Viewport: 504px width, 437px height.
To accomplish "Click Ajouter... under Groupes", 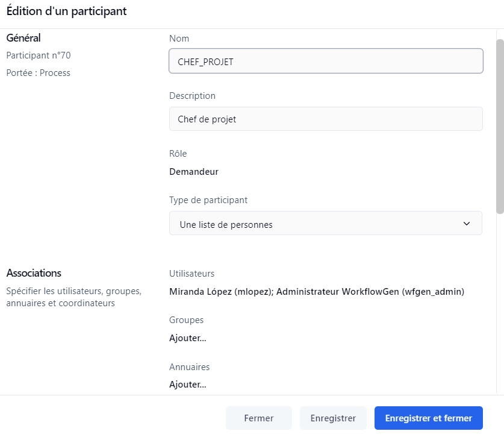I will click(187, 338).
